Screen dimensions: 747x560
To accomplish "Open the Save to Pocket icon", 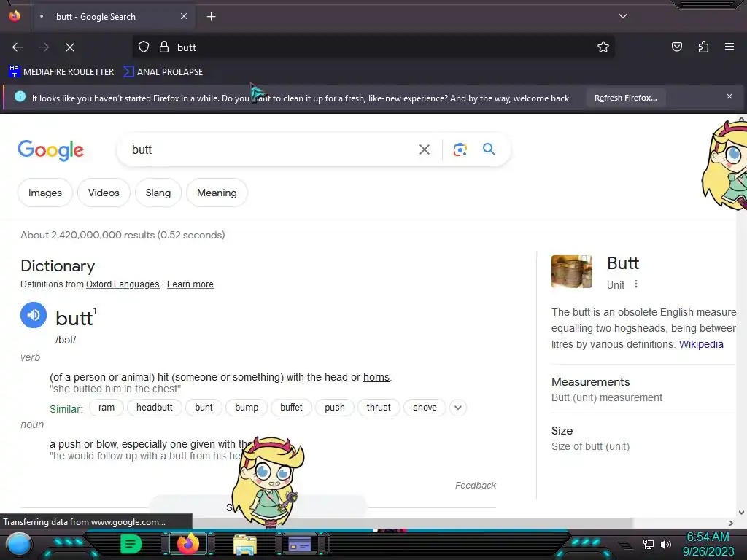I will click(x=677, y=47).
